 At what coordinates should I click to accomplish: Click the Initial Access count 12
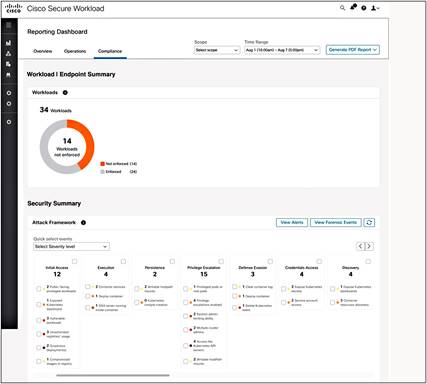tap(57, 274)
